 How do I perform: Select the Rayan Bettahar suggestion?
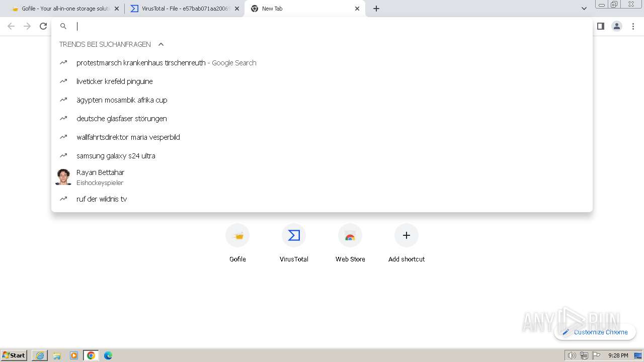[x=322, y=177]
